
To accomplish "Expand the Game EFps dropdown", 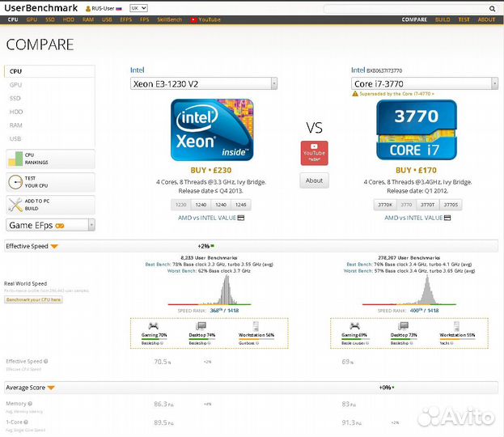I will pos(50,225).
